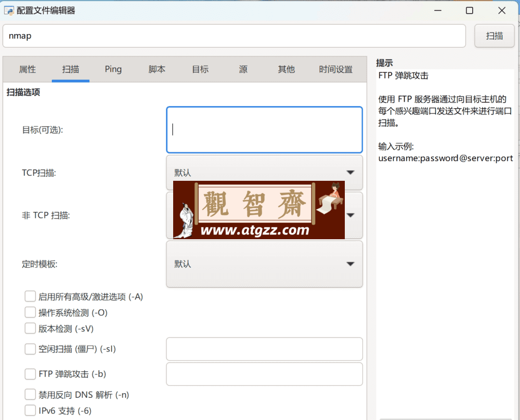Open the Ping tab
Image resolution: width=520 pixels, height=420 pixels.
coord(113,70)
